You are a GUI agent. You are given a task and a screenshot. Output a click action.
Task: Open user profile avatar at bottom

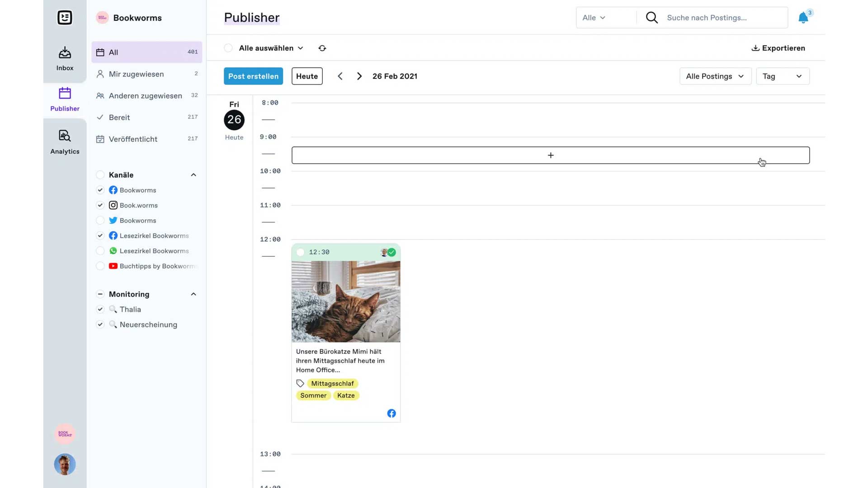[x=65, y=464]
